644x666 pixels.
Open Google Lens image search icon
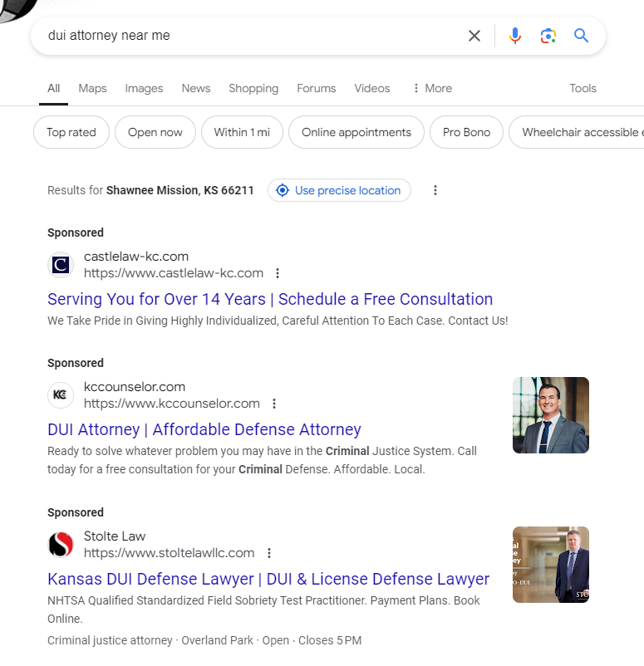[x=548, y=36]
